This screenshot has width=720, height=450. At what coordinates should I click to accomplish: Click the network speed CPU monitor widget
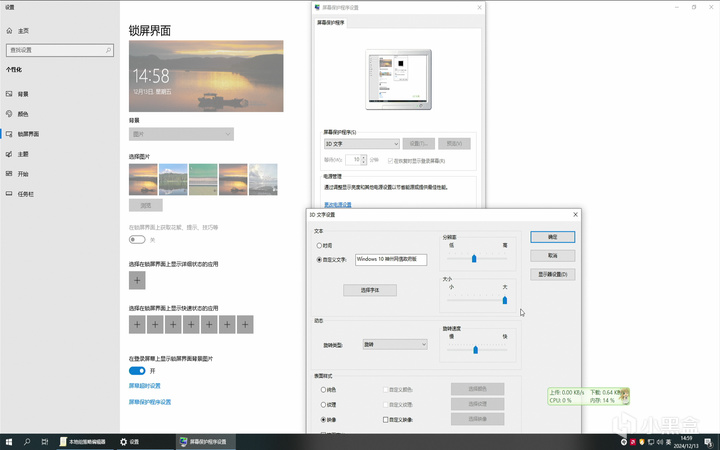click(588, 396)
